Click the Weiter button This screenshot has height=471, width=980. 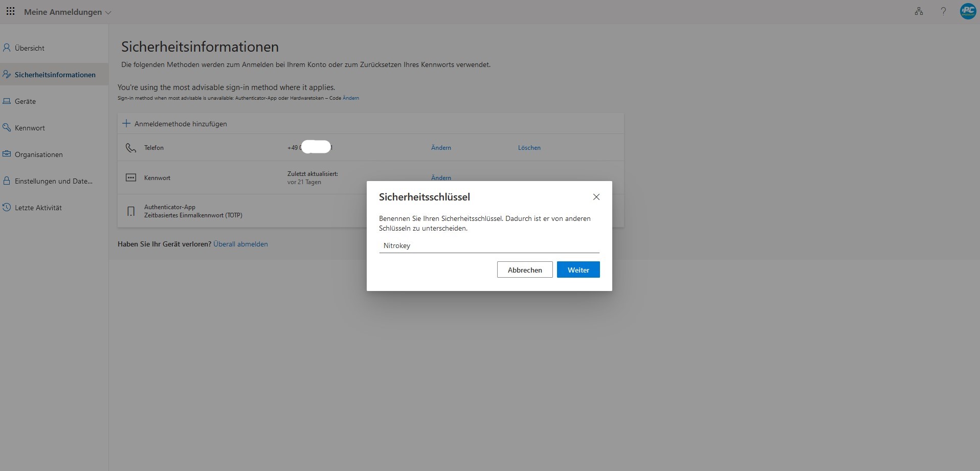pyautogui.click(x=578, y=270)
